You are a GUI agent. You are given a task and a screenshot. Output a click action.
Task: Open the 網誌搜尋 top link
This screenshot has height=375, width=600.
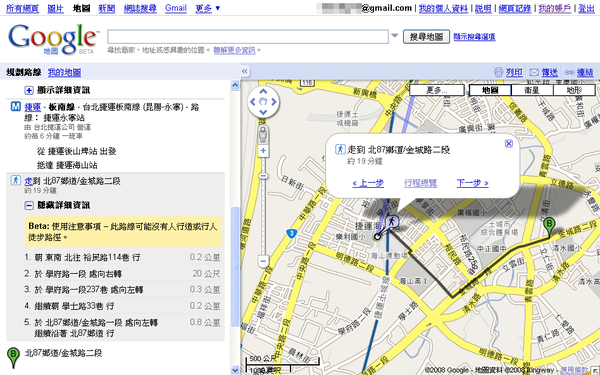(x=140, y=8)
